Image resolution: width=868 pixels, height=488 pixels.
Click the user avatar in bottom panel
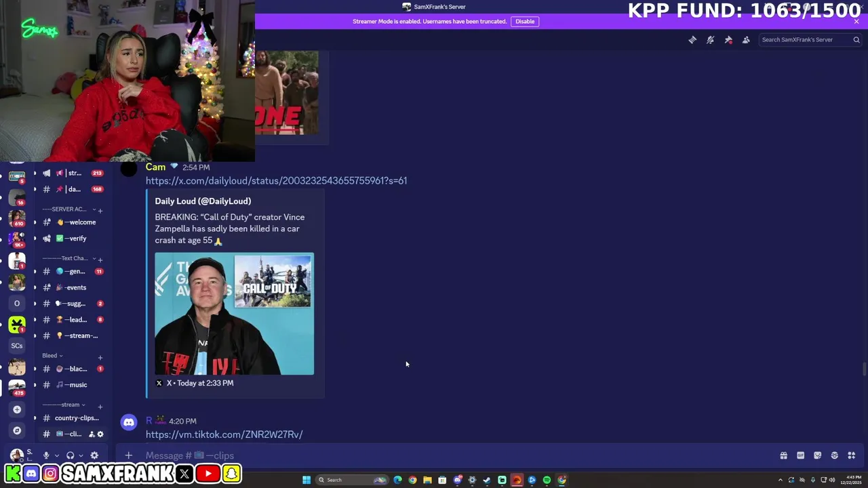click(16, 455)
